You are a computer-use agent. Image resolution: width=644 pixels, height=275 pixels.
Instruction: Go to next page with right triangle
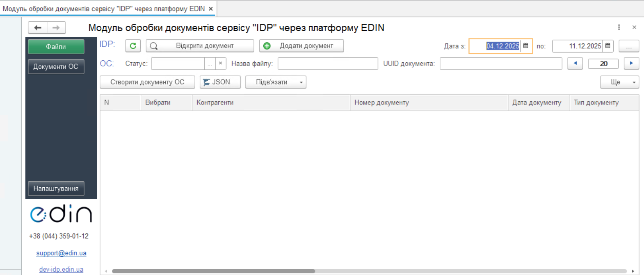pos(631,64)
